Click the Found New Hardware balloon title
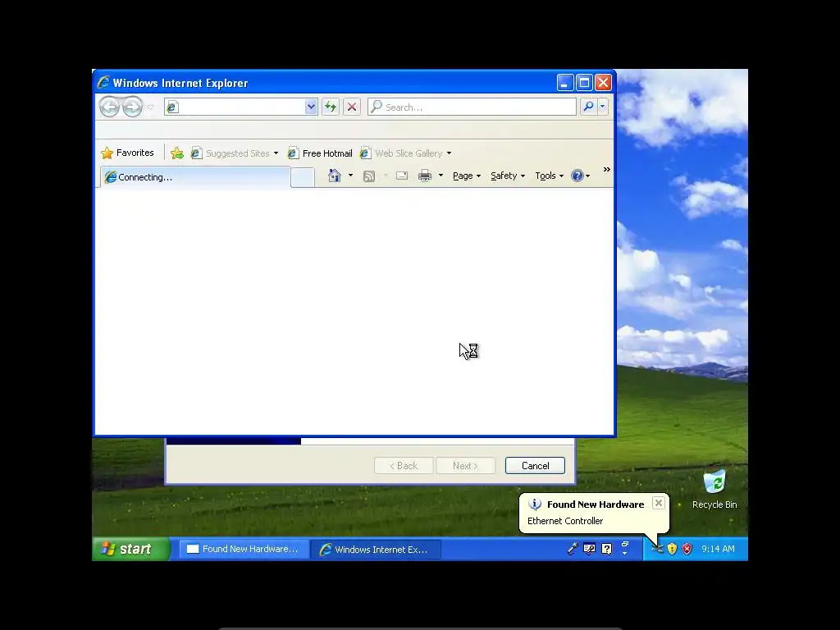 (596, 504)
